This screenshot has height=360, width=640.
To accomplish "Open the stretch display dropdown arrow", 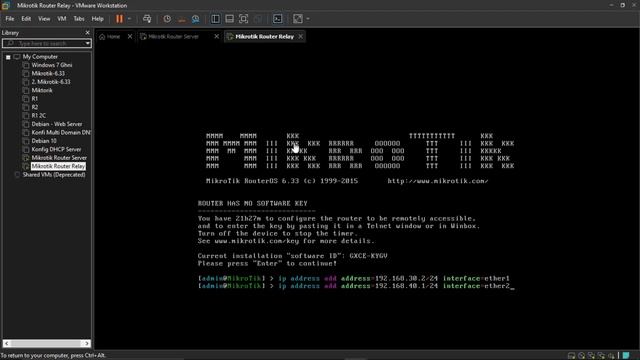I will pyautogui.click(x=308, y=19).
